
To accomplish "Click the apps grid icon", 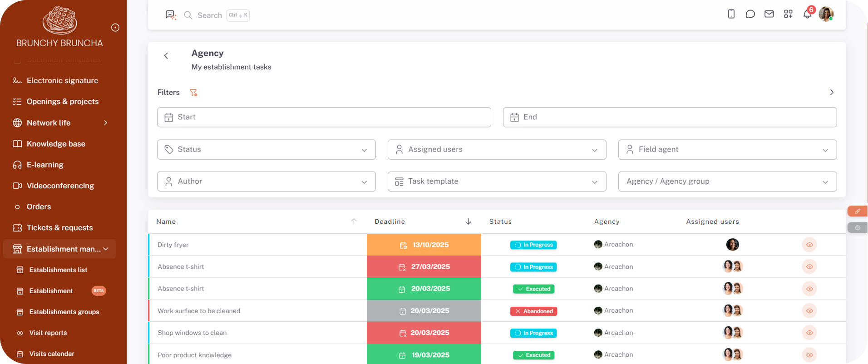I will 788,14.
